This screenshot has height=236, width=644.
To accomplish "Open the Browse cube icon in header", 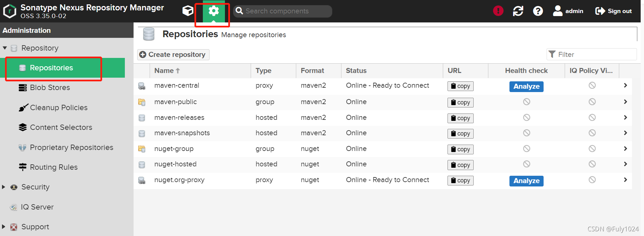I will (188, 11).
